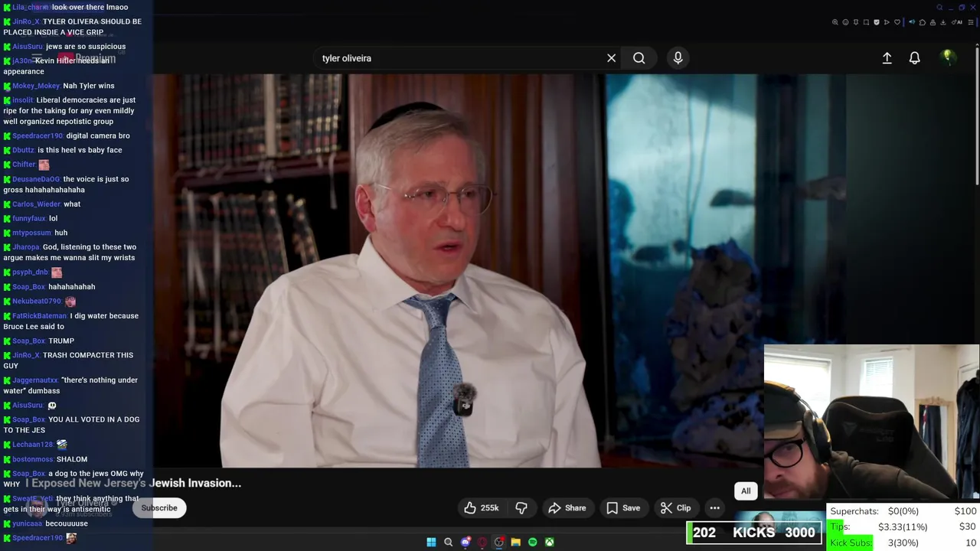Click chat username 'bostonmoss'
This screenshot has width=980, height=551.
pyautogui.click(x=32, y=459)
